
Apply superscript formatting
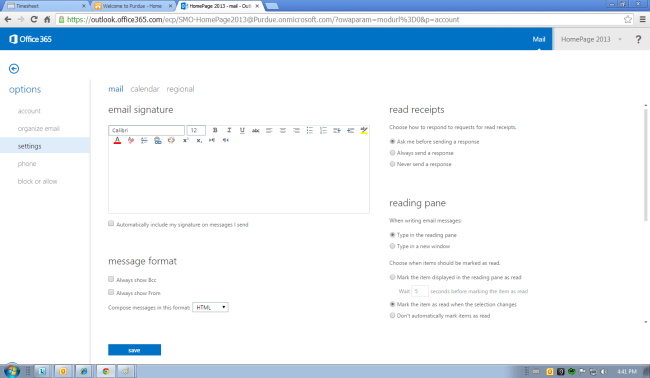click(x=185, y=141)
